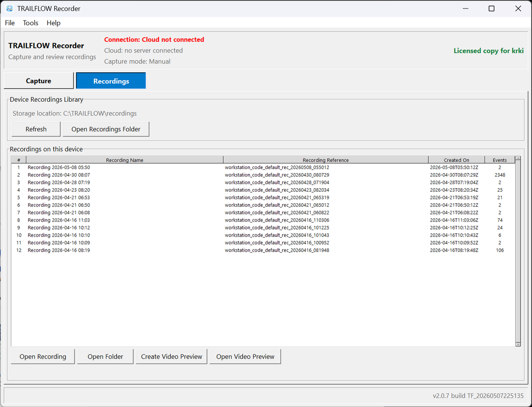Select row Recording 2026-04-16 08:19
Image resolution: width=532 pixels, height=407 pixels.
click(x=263, y=250)
